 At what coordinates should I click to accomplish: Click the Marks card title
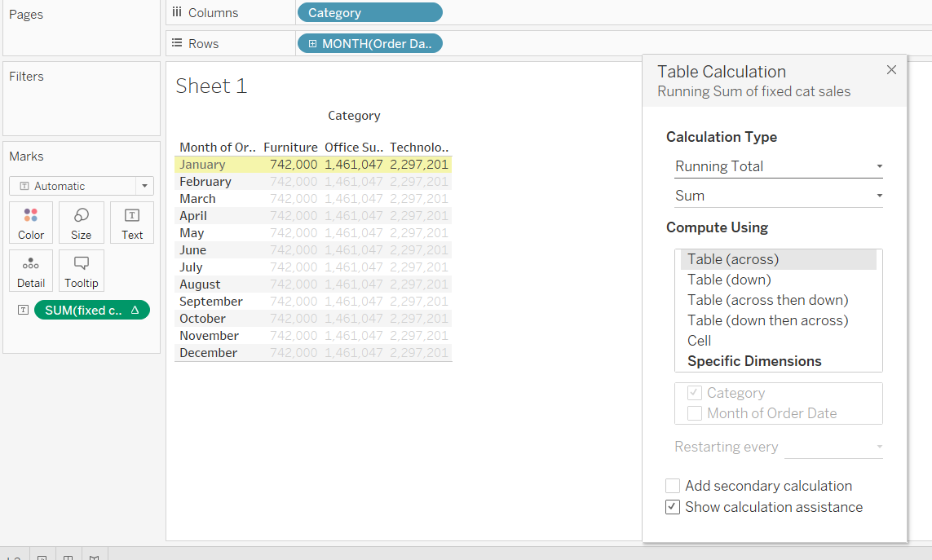pyautogui.click(x=26, y=157)
